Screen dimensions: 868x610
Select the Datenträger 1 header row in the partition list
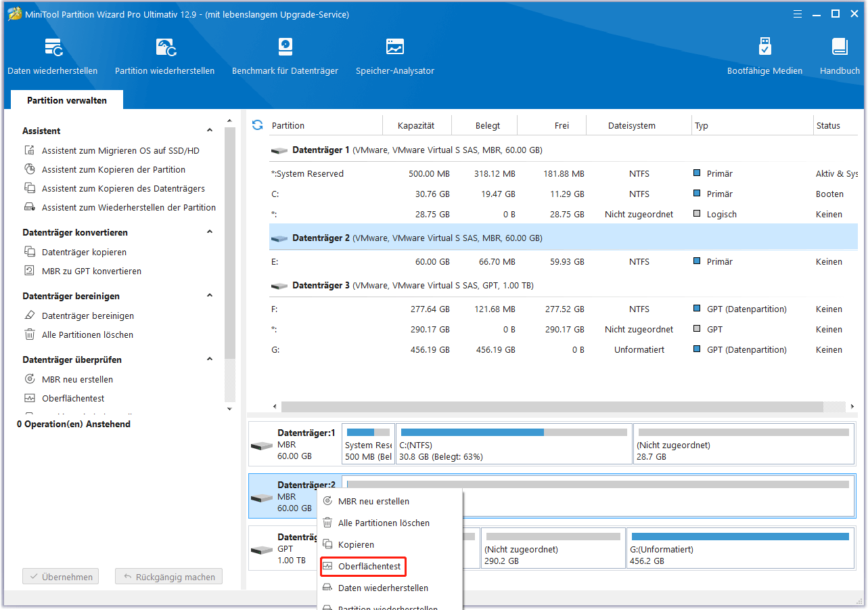click(563, 150)
